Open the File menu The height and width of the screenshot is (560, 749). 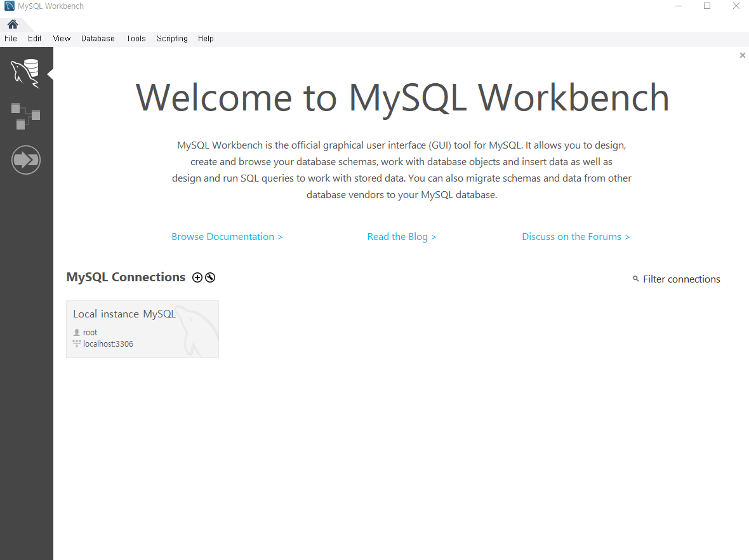click(x=11, y=39)
